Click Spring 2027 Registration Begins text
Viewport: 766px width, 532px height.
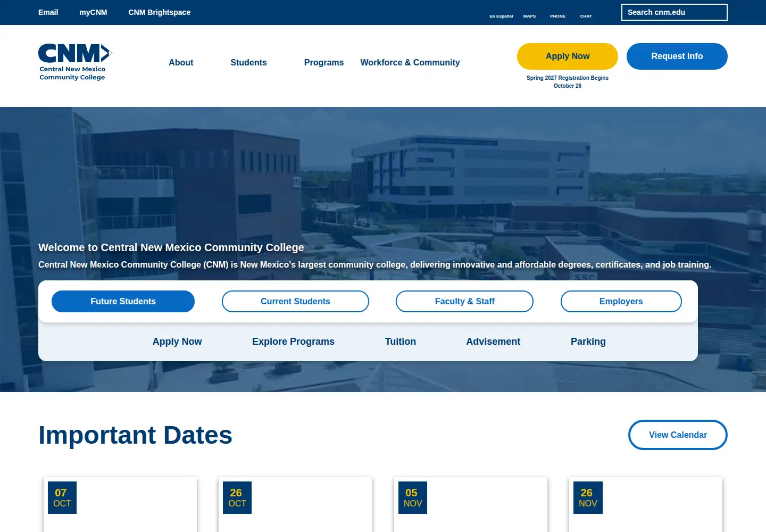tap(568, 81)
